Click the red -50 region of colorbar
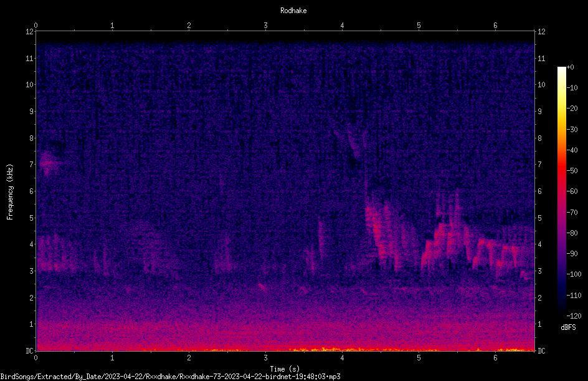This screenshot has height=381, width=588. pos(561,171)
